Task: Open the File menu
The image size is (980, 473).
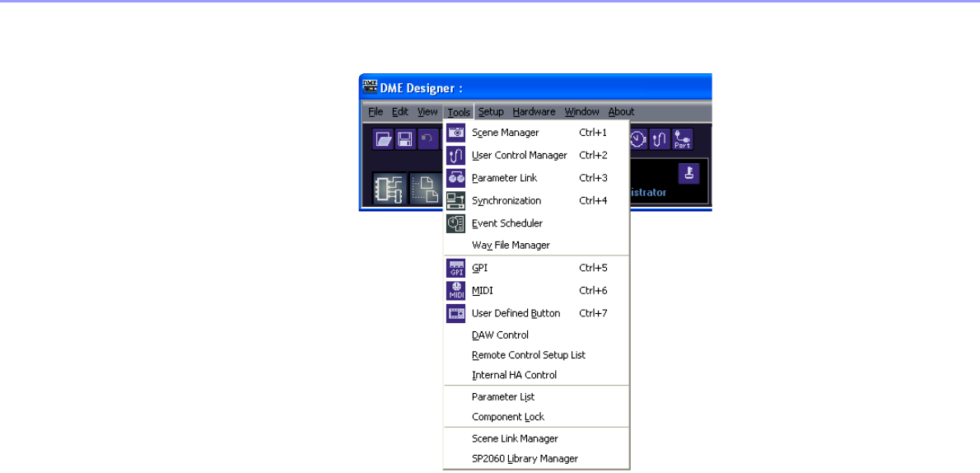Action: click(x=376, y=112)
